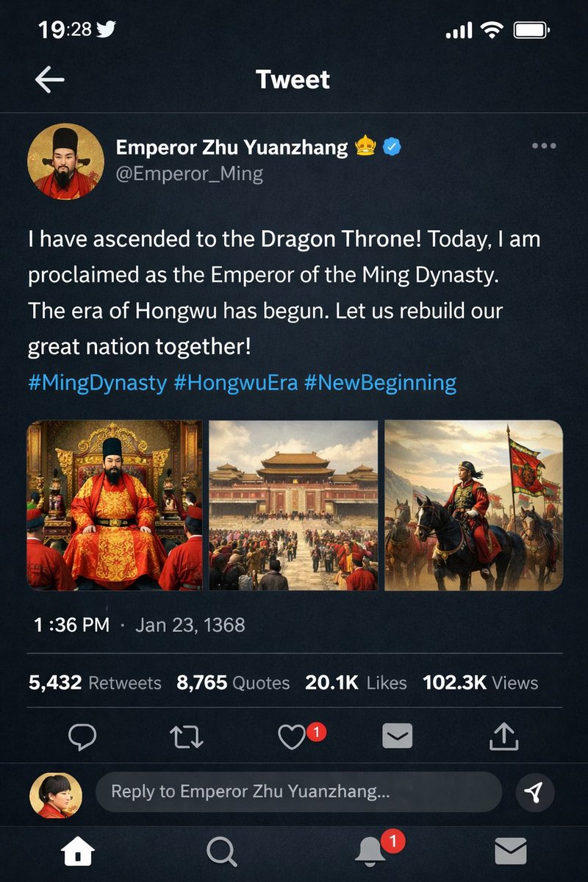This screenshot has height=882, width=588.
Task: Open the three-dot tweet options menu
Action: 542,147
